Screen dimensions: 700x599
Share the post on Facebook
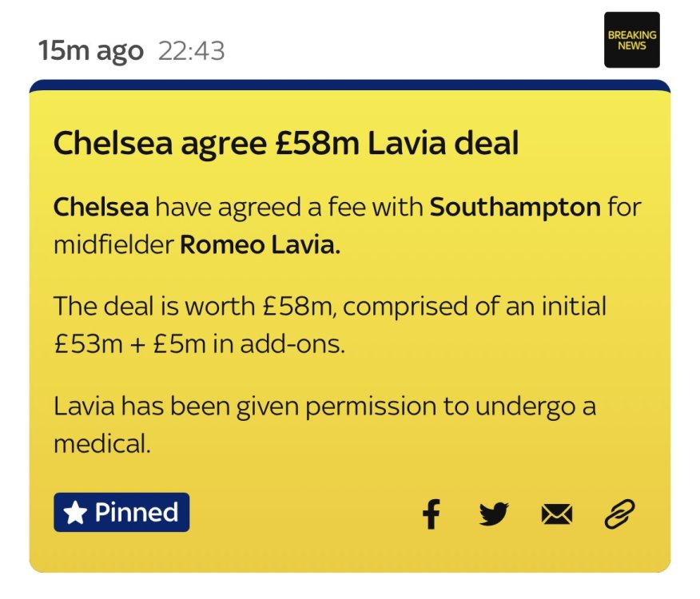click(432, 514)
